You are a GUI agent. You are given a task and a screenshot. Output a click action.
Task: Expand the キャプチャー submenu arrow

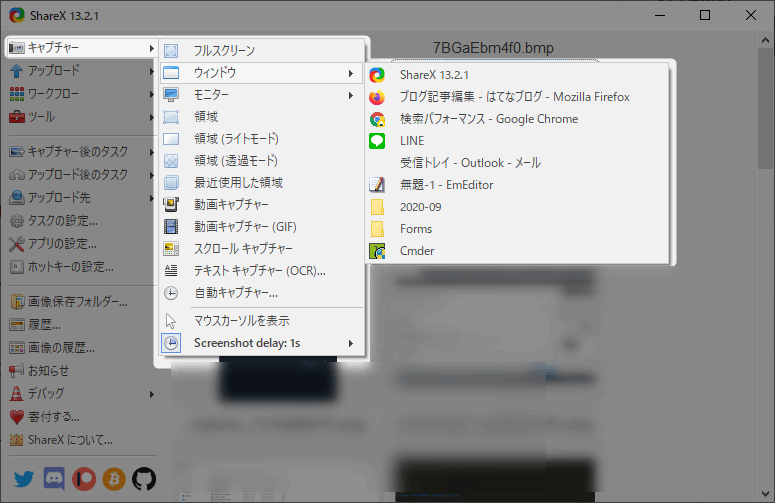[151, 48]
